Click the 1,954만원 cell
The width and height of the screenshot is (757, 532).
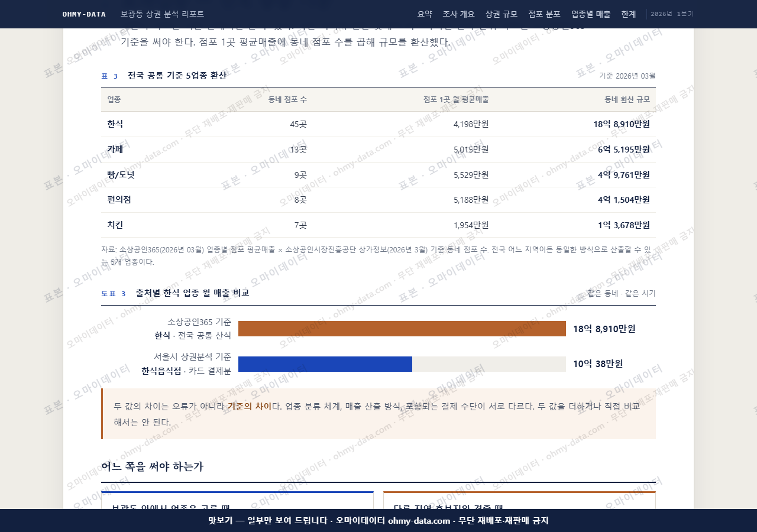point(471,225)
